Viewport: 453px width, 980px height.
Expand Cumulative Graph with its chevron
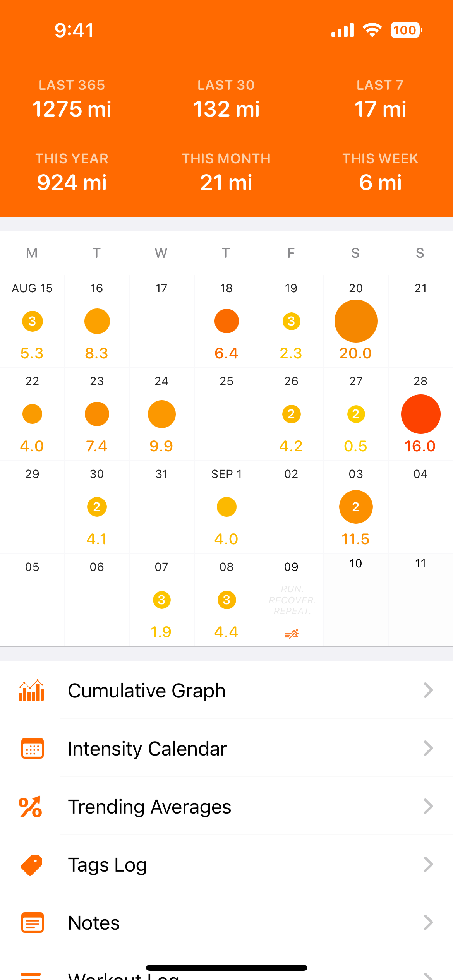coord(428,690)
